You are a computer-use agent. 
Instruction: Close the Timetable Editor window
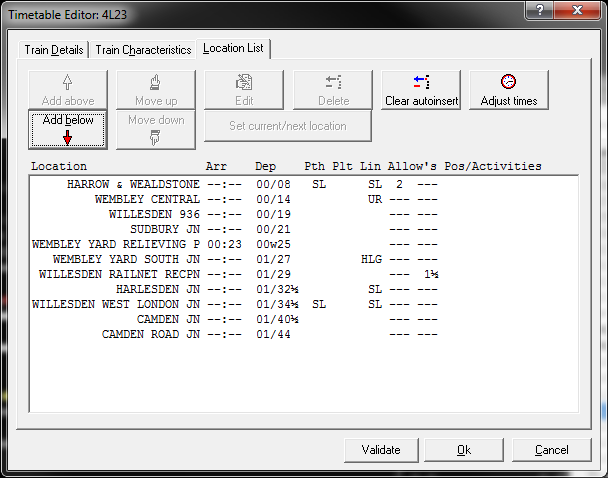[x=577, y=10]
